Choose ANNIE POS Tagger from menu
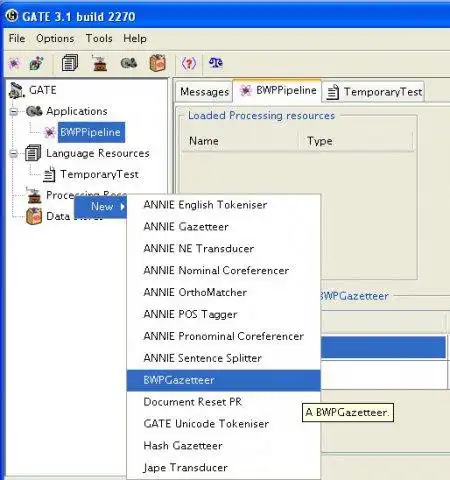The image size is (450, 480). pyautogui.click(x=223, y=314)
